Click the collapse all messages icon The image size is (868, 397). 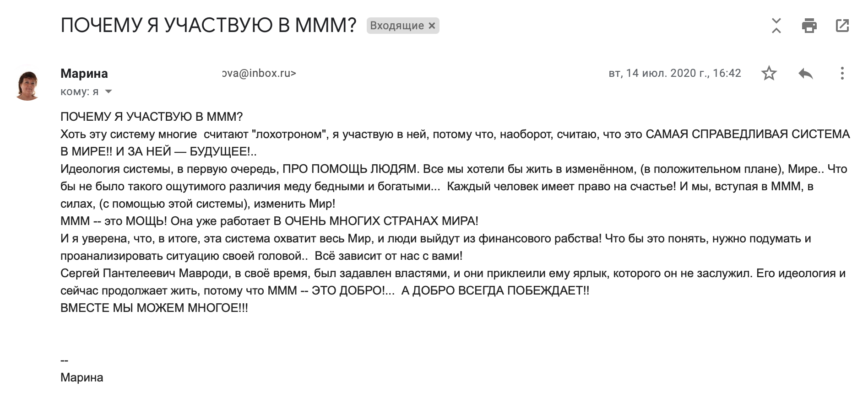(x=776, y=26)
